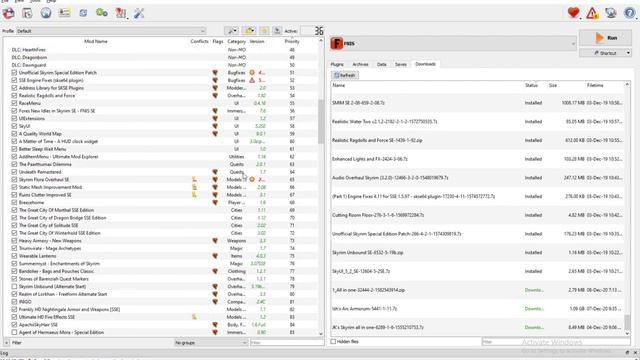
Task: Toggle Unofficial Skyrim Special Edition Patch checkbox
Action: point(14,73)
